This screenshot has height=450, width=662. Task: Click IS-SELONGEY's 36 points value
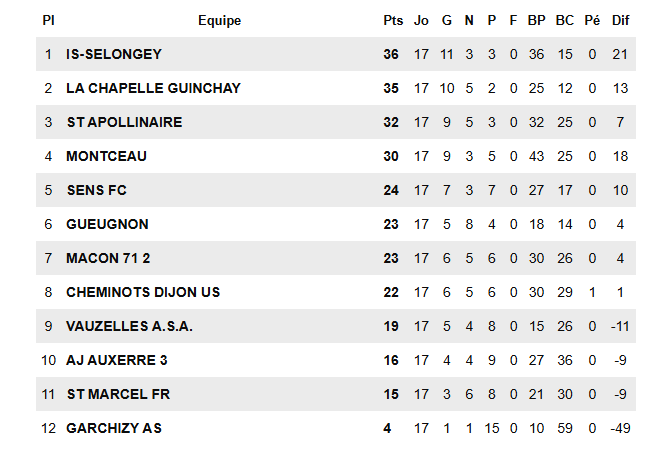pos(391,54)
